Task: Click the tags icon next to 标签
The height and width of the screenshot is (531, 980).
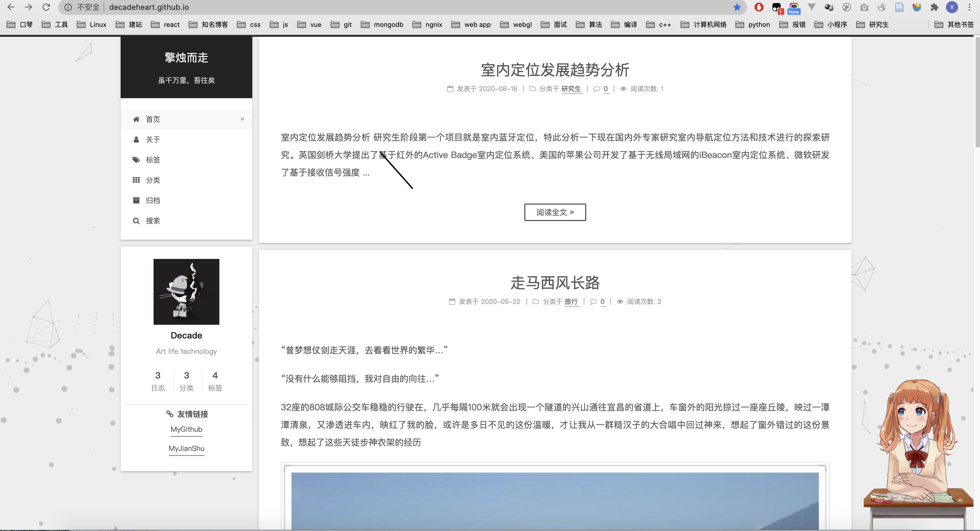Action: tap(136, 159)
